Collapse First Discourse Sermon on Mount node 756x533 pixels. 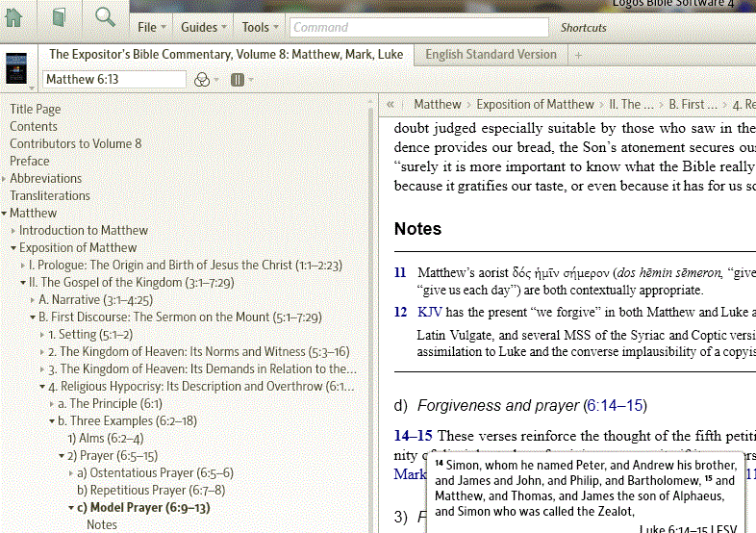(x=33, y=317)
